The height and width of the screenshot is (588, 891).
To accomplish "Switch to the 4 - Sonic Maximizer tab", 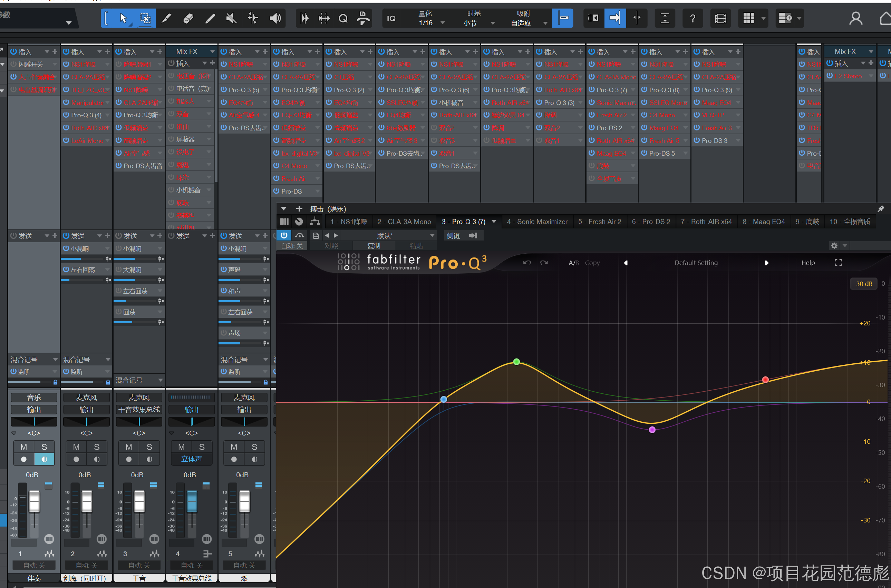I will pos(537,222).
